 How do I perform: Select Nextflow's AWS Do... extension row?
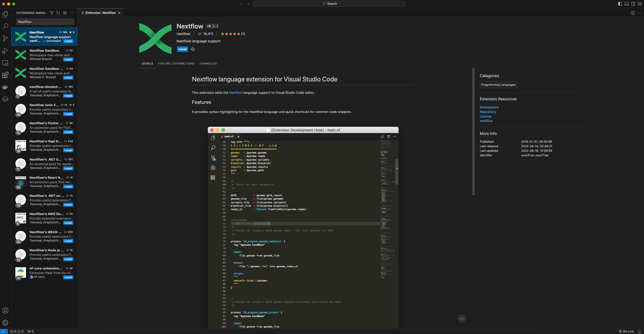(x=44, y=218)
